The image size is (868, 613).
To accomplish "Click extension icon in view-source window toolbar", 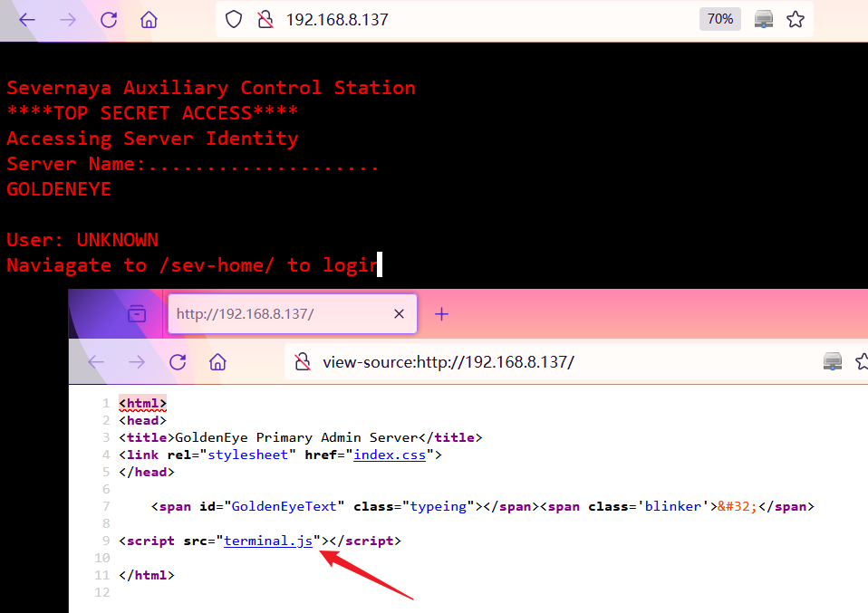I will click(833, 362).
